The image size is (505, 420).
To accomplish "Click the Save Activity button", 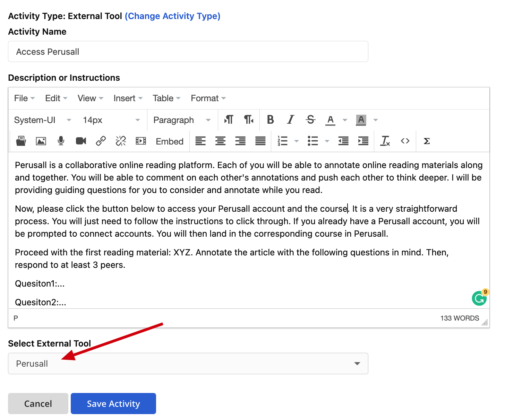I will click(x=113, y=403).
